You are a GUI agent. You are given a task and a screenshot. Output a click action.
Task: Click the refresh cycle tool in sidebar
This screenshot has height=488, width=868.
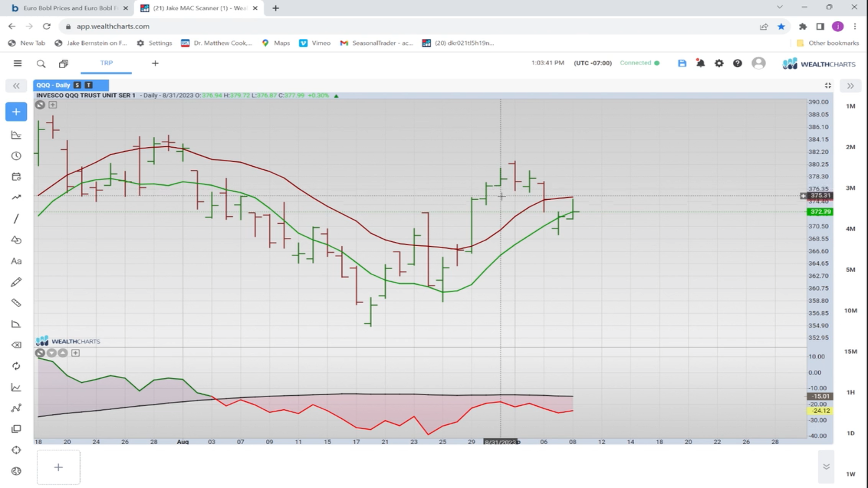[16, 366]
